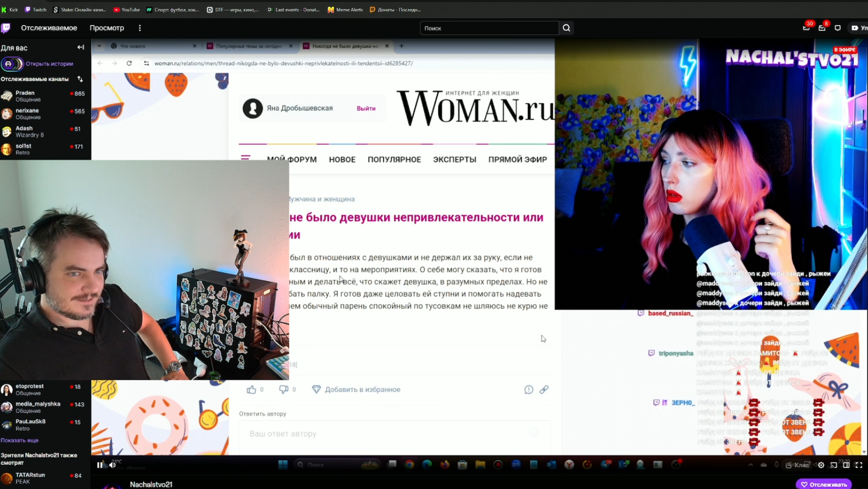
Task: Sort followed channels with the arrows icon
Action: [80, 79]
